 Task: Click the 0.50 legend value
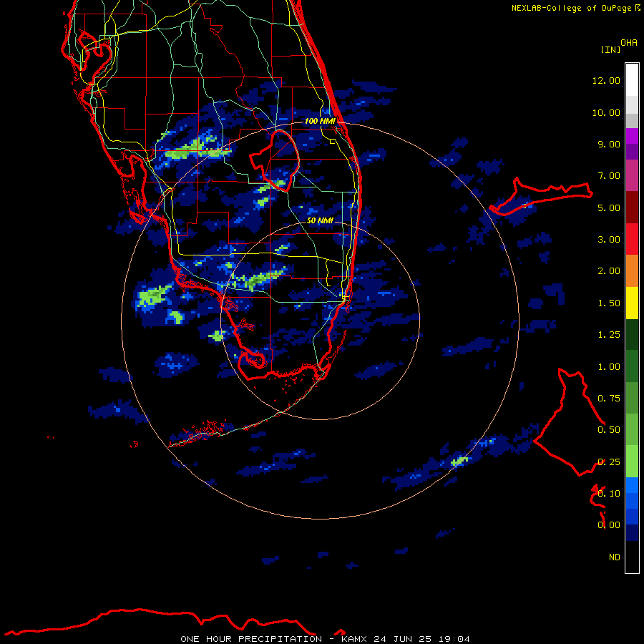pos(609,430)
